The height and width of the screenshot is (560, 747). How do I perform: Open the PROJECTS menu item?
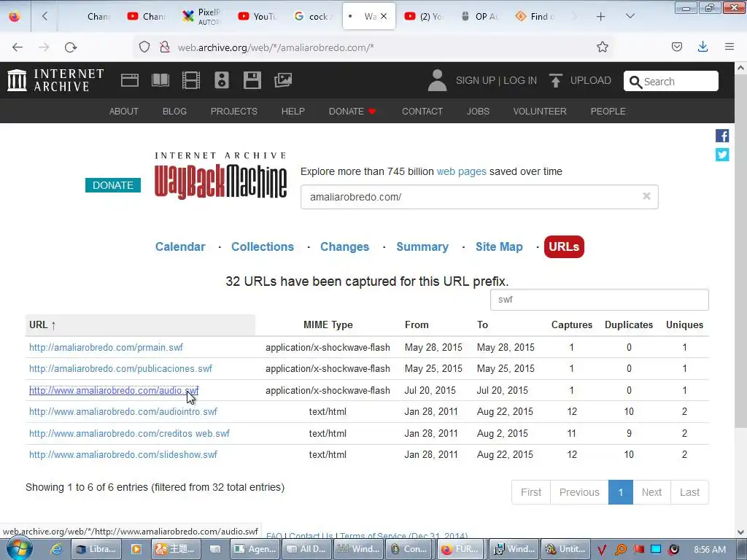coord(234,111)
